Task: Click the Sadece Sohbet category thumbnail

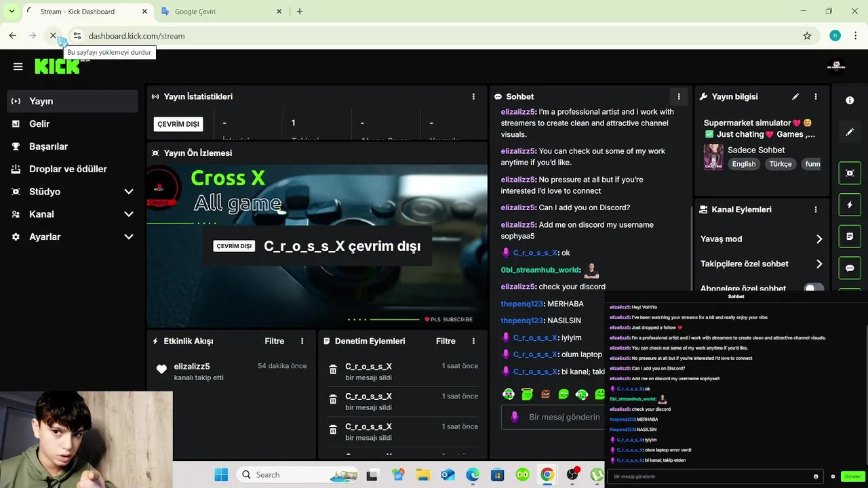Action: (x=713, y=157)
